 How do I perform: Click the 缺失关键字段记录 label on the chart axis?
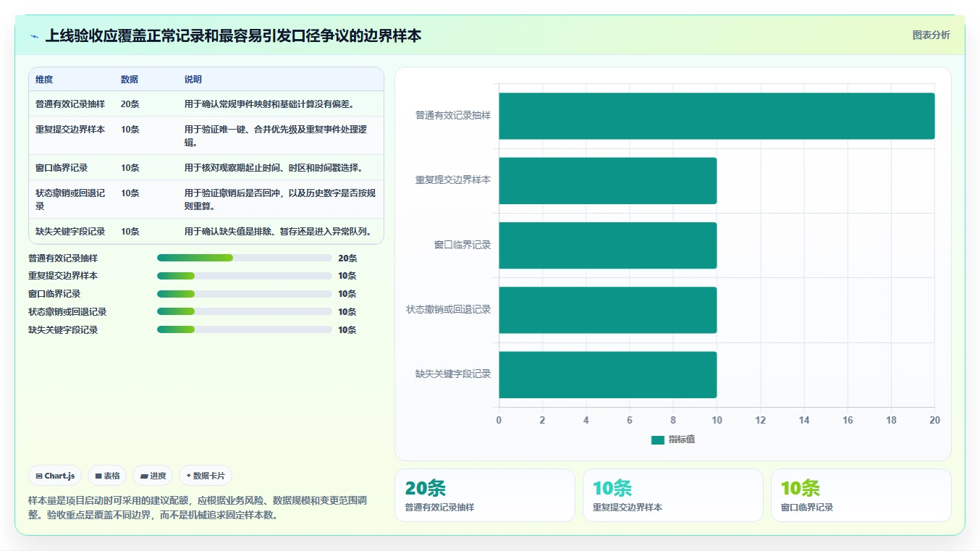click(453, 374)
